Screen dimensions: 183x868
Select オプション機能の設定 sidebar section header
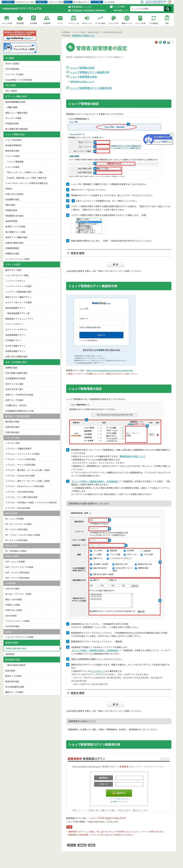pos(32,96)
